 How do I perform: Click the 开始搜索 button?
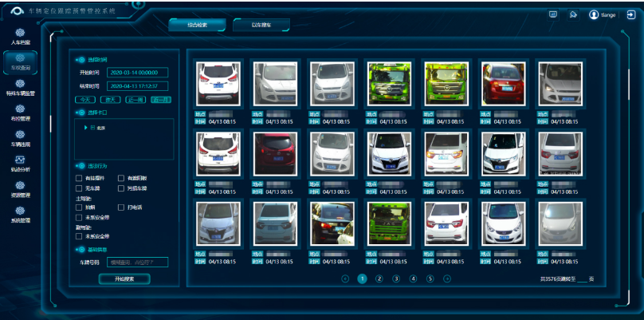124,279
